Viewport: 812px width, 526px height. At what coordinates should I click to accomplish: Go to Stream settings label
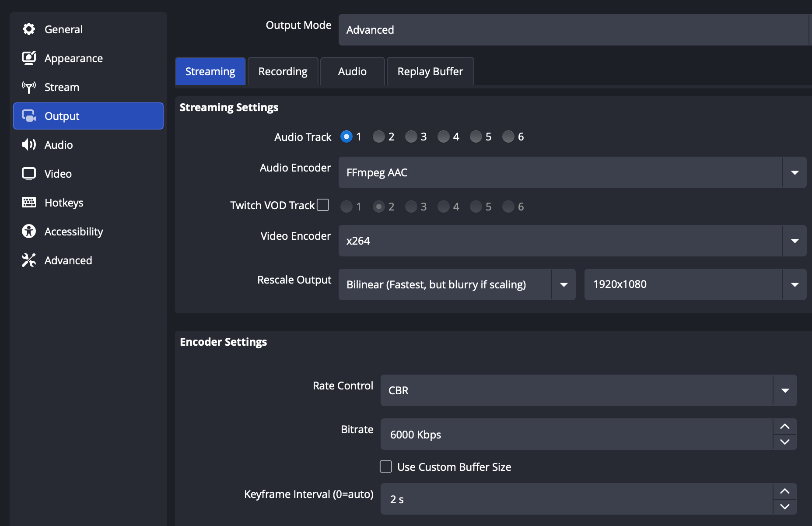pyautogui.click(x=62, y=87)
